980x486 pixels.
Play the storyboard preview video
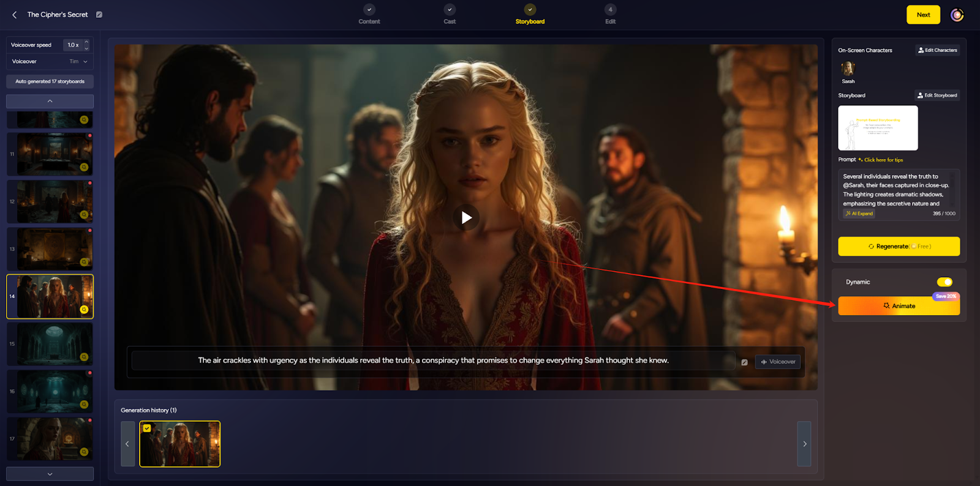466,217
